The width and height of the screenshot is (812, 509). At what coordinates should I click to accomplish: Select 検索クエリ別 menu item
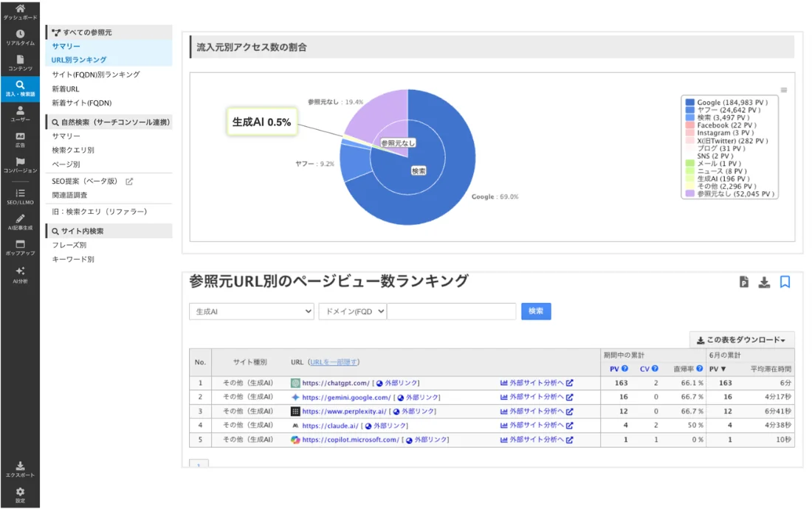[73, 150]
